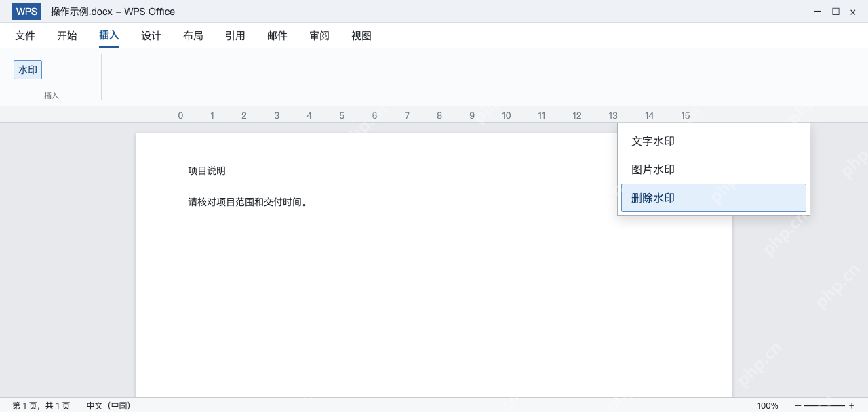Image resolution: width=868 pixels, height=412 pixels.
Task: Click the 中文（中国） language indicator
Action: pos(108,405)
